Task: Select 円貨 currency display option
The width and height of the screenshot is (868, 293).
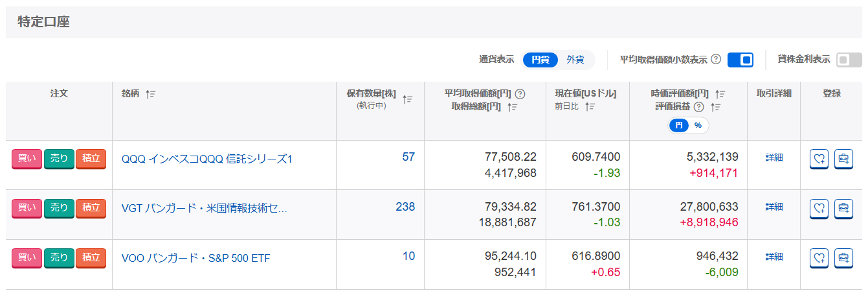Action: [x=540, y=60]
